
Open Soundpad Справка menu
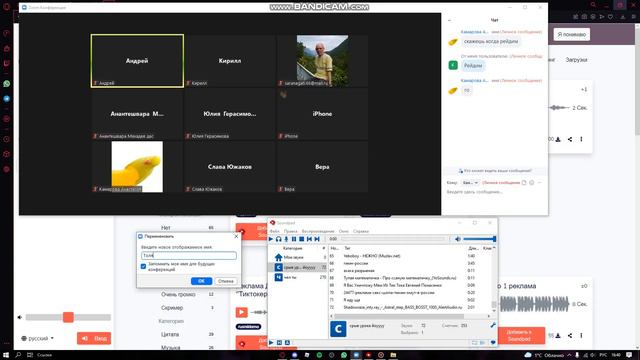pyautogui.click(x=361, y=231)
